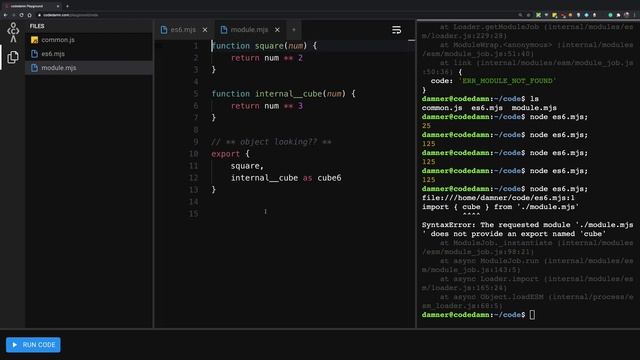Click the green circle extension icon
Screen dimensions: 640x360
pyautogui.click(x=610, y=15)
